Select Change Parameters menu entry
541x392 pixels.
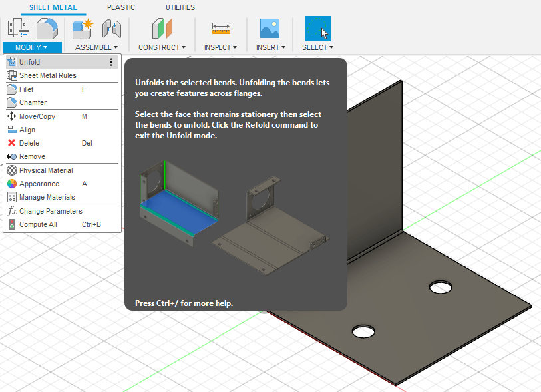51,211
